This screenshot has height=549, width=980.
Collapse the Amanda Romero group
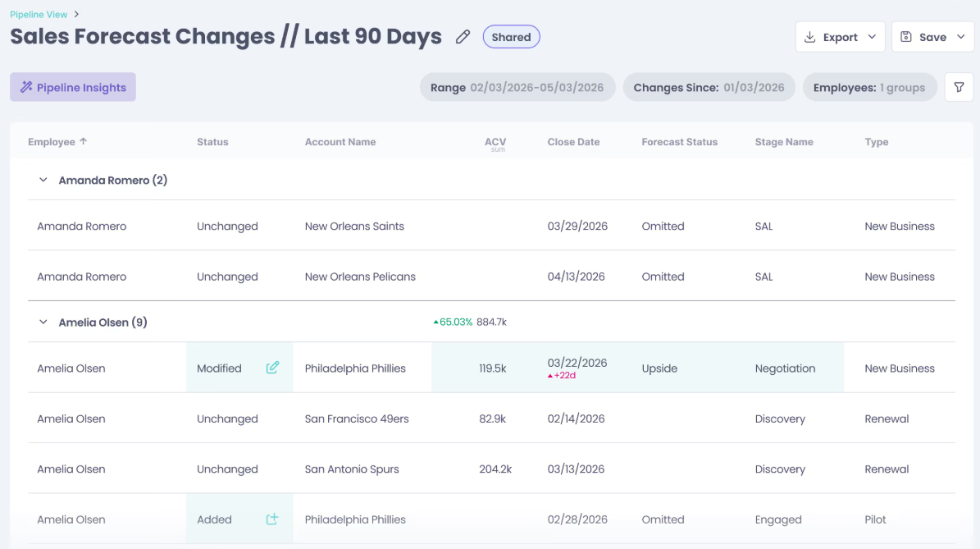tap(43, 180)
